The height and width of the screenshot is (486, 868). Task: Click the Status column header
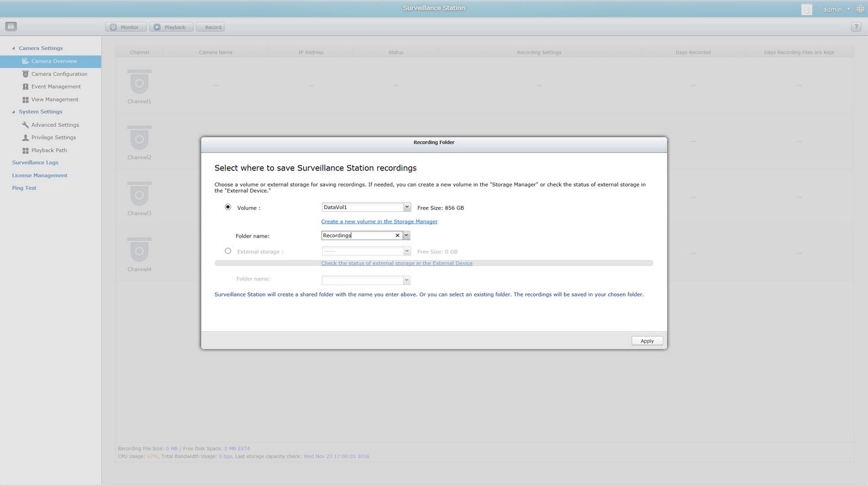click(395, 52)
